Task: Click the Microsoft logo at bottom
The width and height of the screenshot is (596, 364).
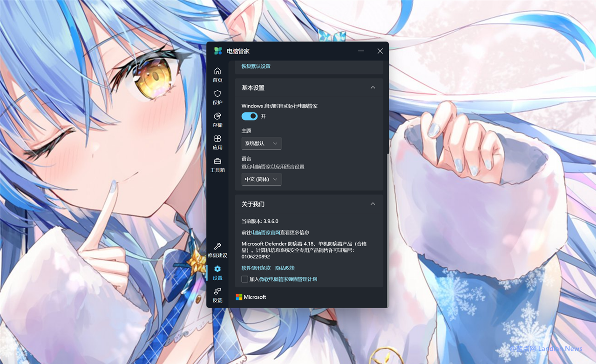Action: tap(251, 297)
